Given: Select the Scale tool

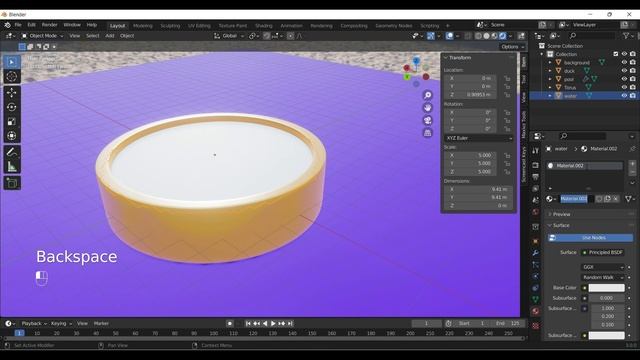Looking at the screenshot, I should click(12, 121).
